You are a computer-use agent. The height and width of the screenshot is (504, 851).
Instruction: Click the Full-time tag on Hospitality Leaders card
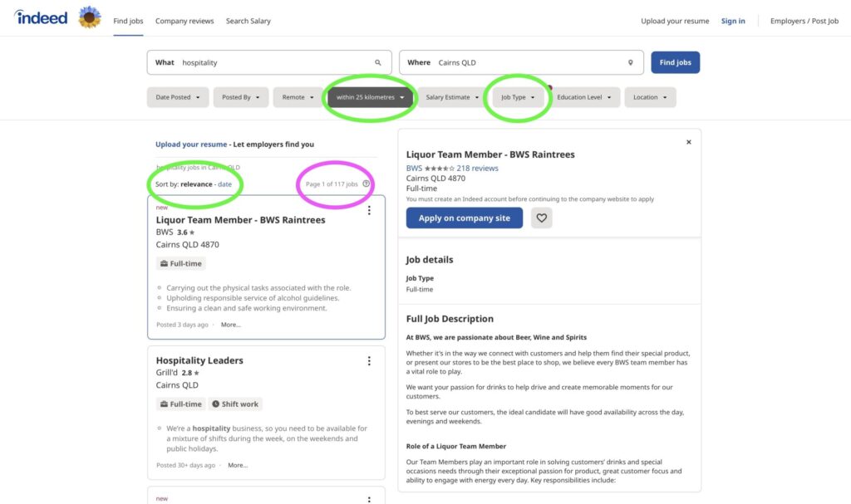click(180, 404)
